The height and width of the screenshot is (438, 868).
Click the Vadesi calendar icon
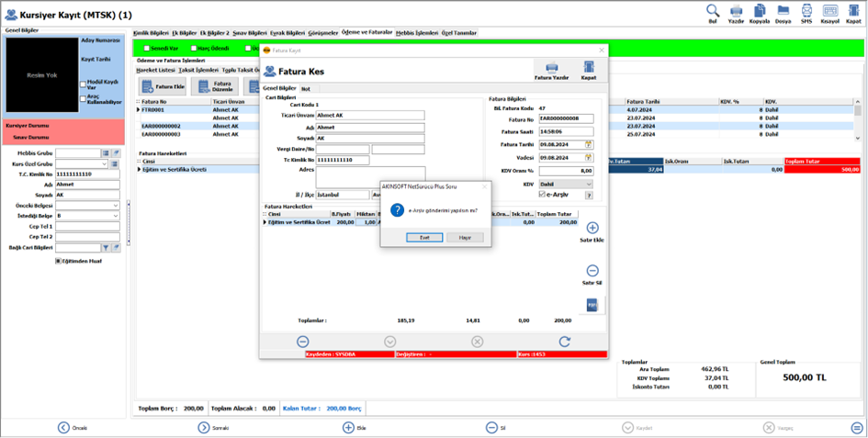pos(589,158)
